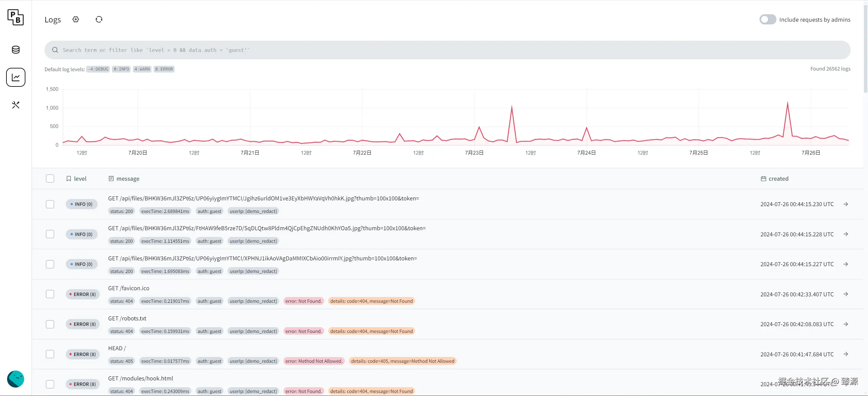
Task: Click the 4:WARN log level label
Action: point(142,69)
